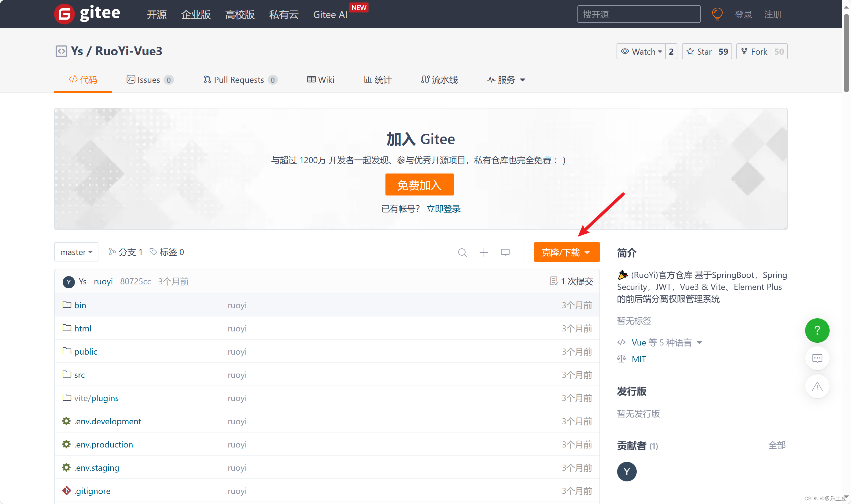Open the feedback chat bubble icon
Viewport: 851px width, 504px height.
point(817,358)
